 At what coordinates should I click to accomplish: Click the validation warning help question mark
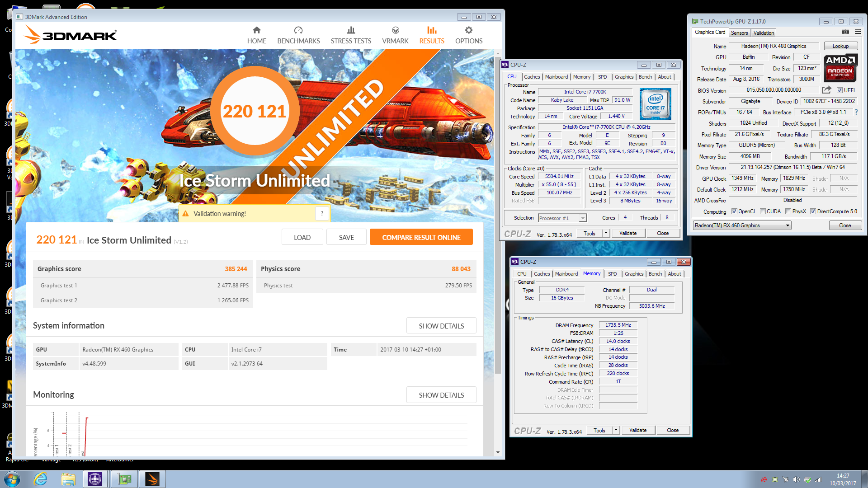coord(322,213)
